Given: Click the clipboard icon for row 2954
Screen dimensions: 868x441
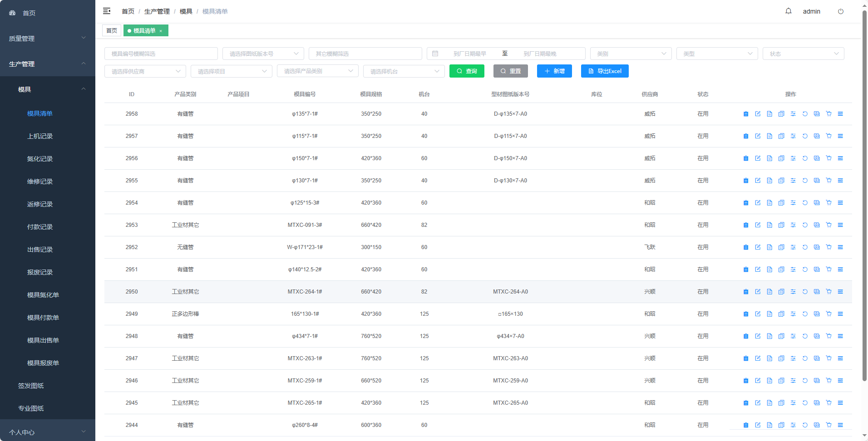Looking at the screenshot, I should pyautogui.click(x=746, y=203).
